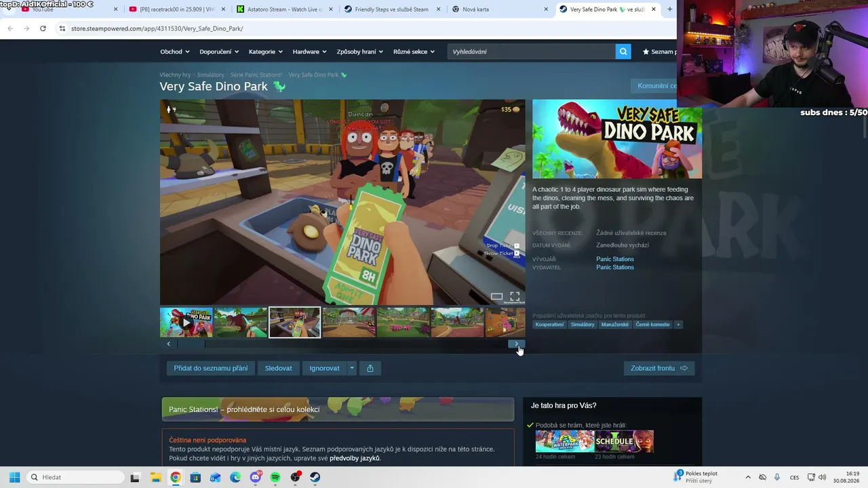868x488 pixels.
Task: Close the Nová karta tab
Action: [546, 9]
